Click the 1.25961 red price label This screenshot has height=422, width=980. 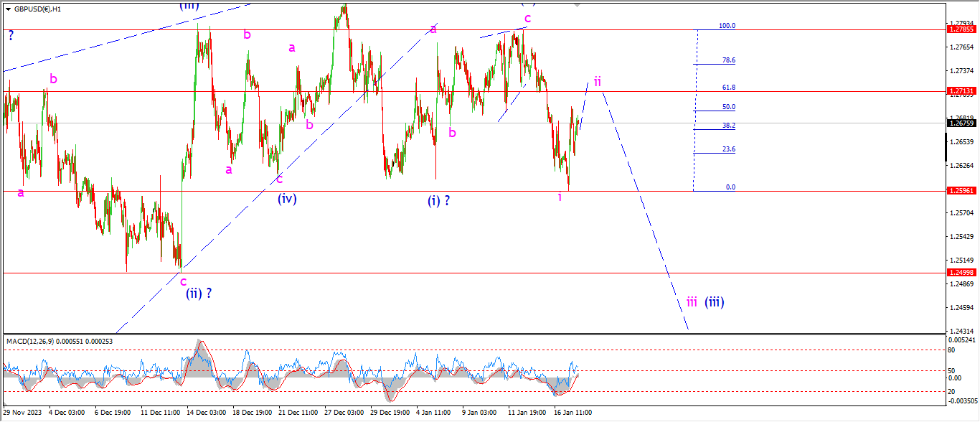pos(961,191)
